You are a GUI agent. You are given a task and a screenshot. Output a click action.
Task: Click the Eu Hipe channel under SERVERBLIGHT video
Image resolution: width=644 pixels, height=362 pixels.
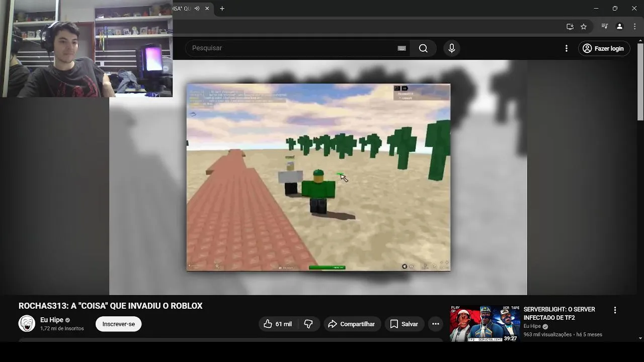point(532,326)
